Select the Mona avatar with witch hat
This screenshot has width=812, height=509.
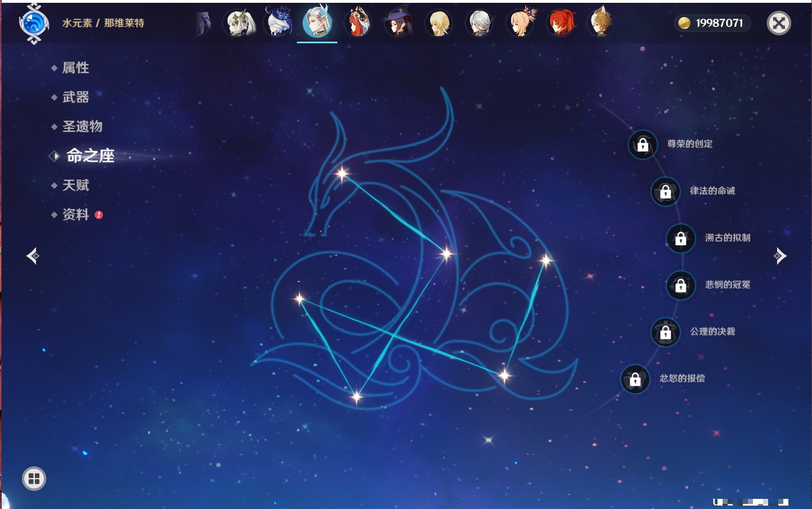click(x=398, y=23)
